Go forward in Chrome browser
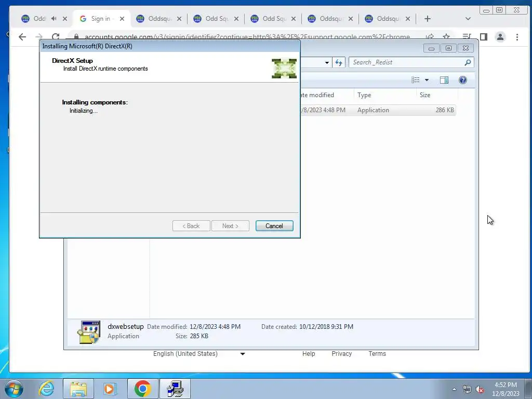Screen dimensions: 532x399 point(39,37)
